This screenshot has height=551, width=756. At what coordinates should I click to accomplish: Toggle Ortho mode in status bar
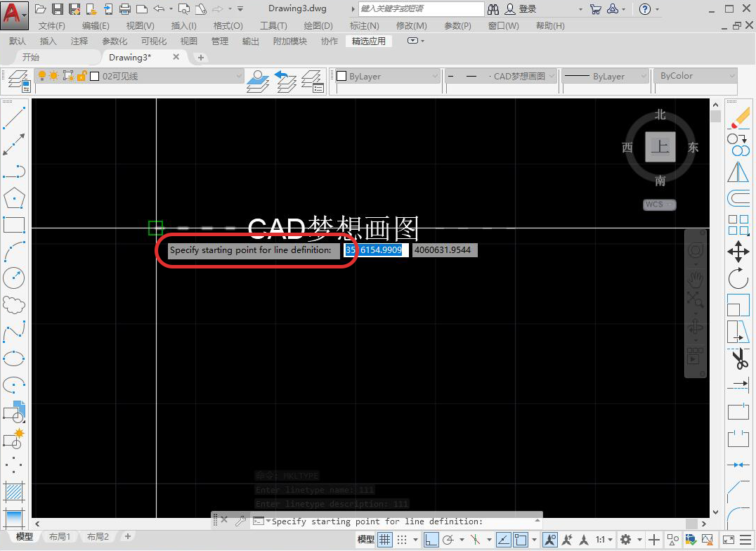point(431,540)
